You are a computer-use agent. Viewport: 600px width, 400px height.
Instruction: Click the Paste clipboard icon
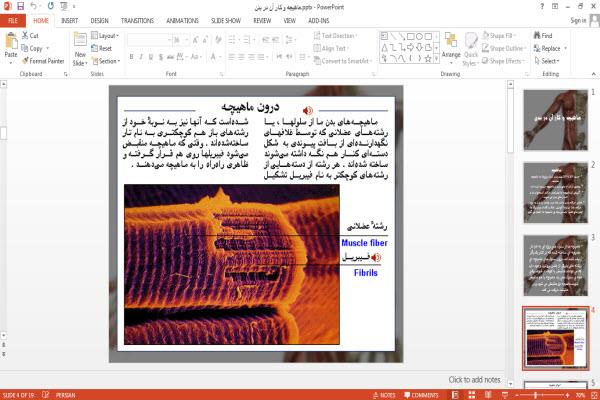point(11,41)
